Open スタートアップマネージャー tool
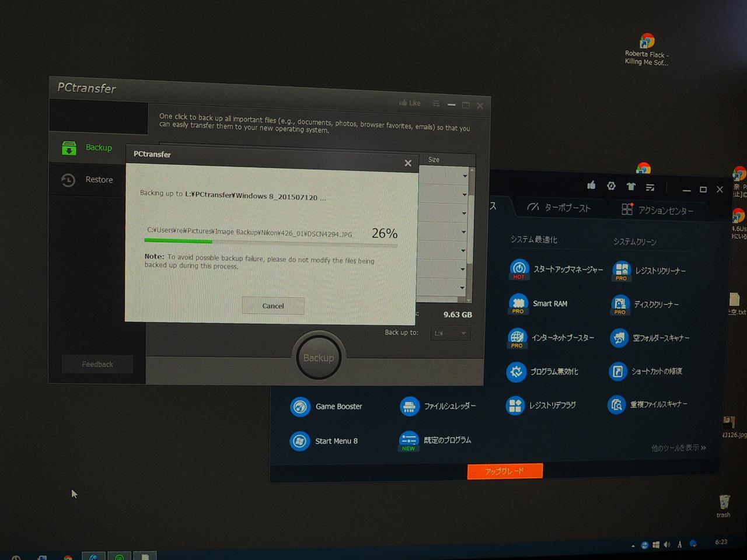 click(556, 269)
